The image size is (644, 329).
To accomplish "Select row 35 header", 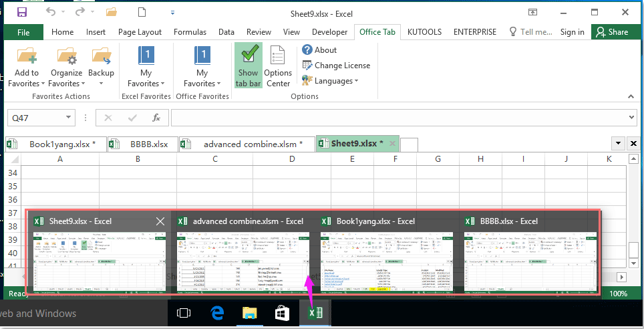I will [12, 187].
